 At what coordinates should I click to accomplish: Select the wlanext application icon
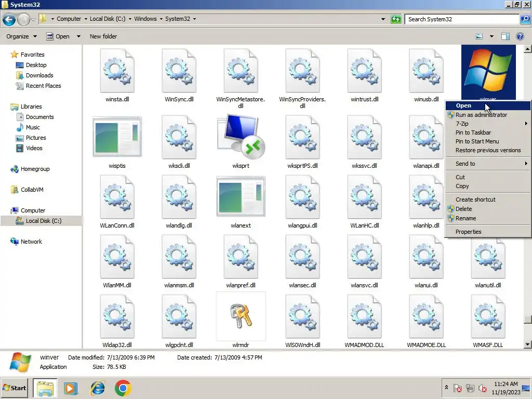click(x=241, y=196)
